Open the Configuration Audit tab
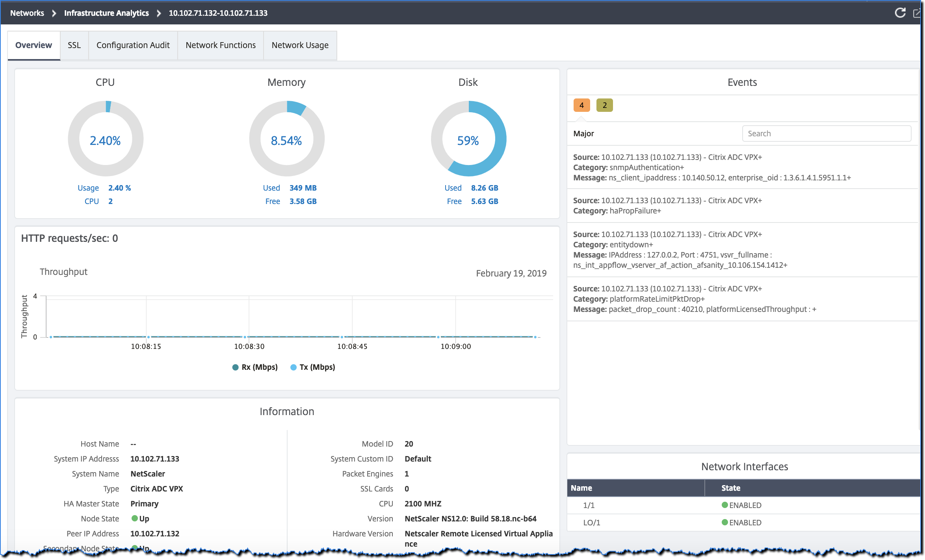Screen dimensions: 925x560 click(133, 45)
